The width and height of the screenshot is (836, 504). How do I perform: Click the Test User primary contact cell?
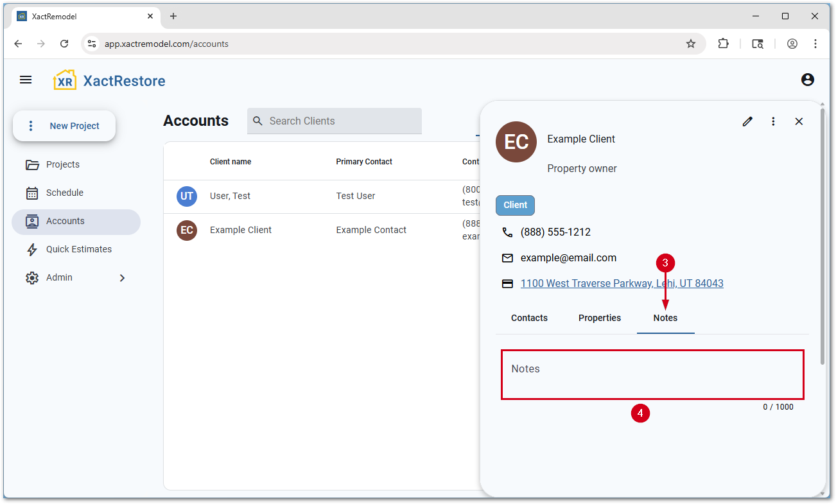[x=356, y=196]
